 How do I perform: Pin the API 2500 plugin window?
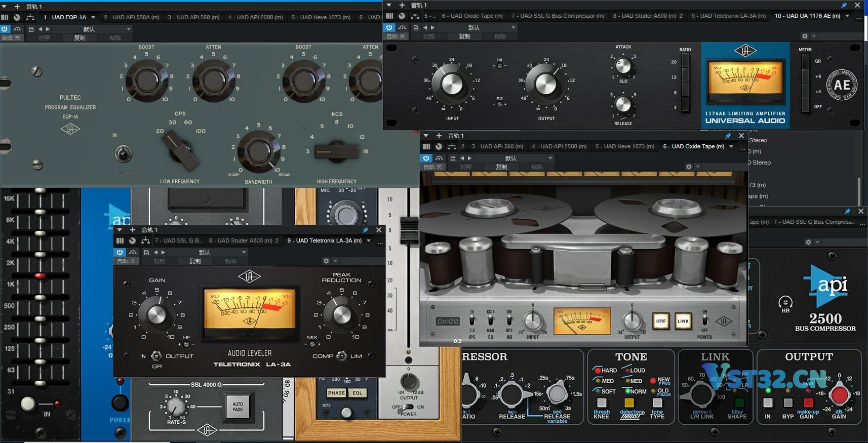pos(847,211)
